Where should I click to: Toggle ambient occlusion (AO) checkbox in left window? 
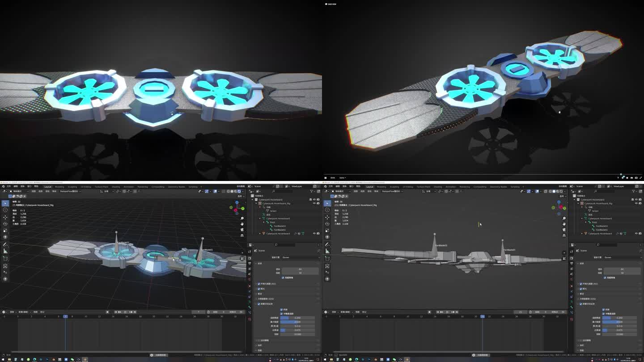point(259,284)
